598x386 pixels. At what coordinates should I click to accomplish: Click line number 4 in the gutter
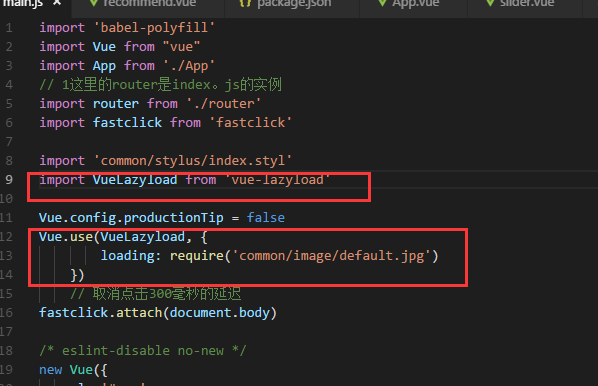(9, 85)
